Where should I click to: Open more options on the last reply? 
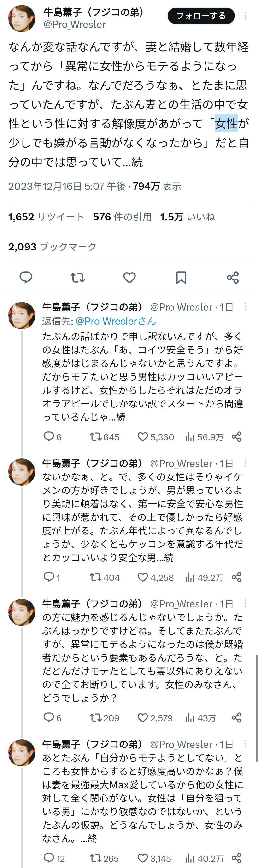246,744
